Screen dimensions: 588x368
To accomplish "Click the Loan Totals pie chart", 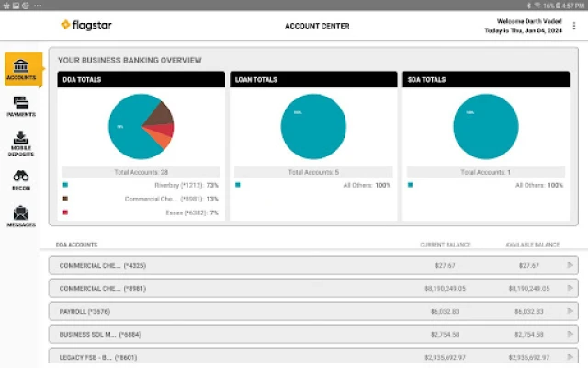I will click(x=312, y=126).
